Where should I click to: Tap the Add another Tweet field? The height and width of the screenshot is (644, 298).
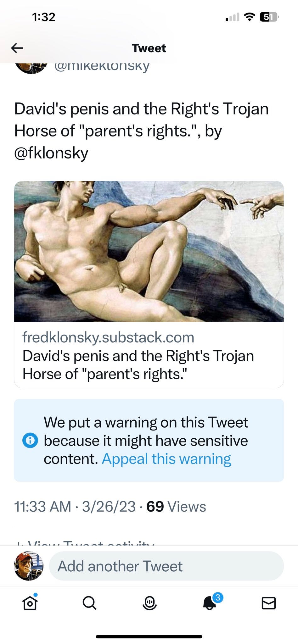(166, 566)
